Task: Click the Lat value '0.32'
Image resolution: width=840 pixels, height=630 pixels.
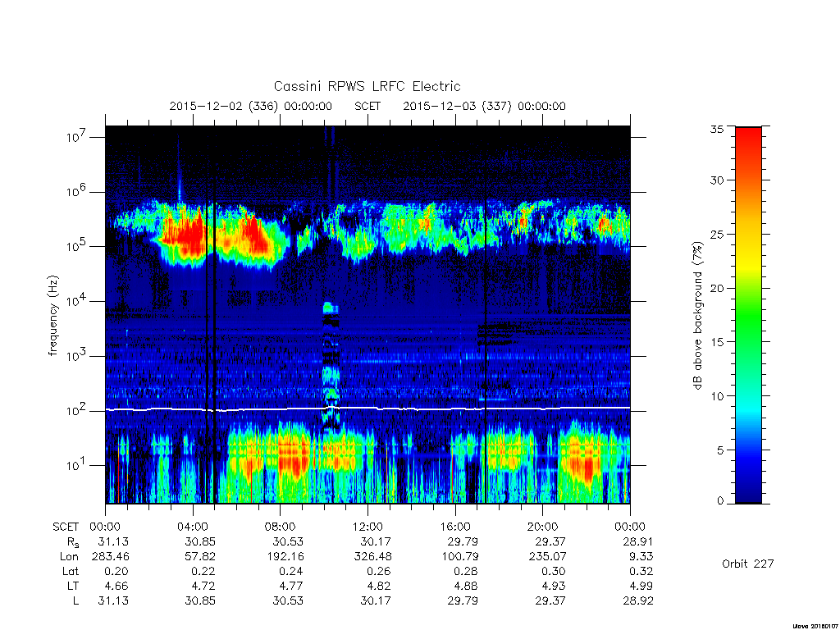Action: [641, 571]
